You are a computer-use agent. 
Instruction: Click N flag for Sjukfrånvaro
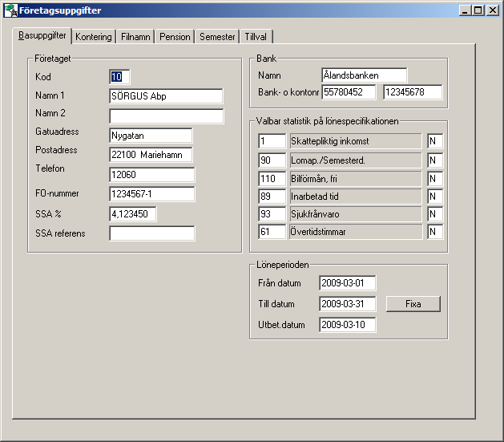click(x=435, y=214)
